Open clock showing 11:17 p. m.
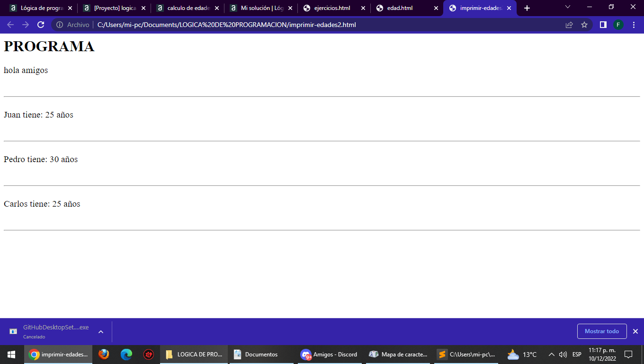 pos(602,355)
